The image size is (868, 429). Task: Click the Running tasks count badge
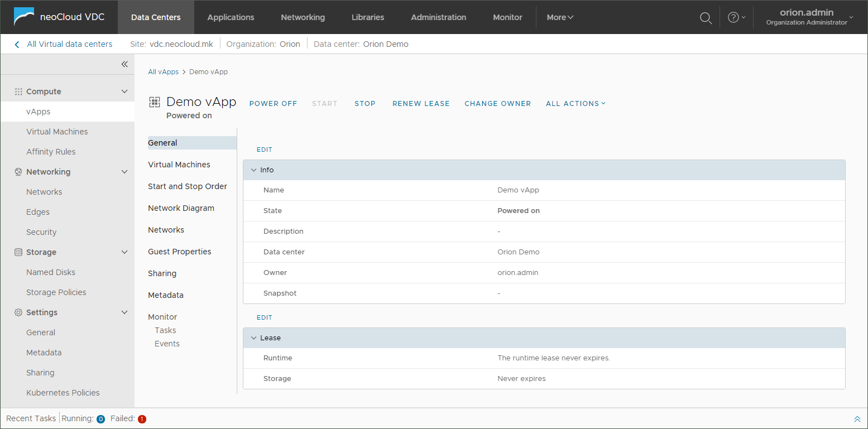(x=100, y=419)
